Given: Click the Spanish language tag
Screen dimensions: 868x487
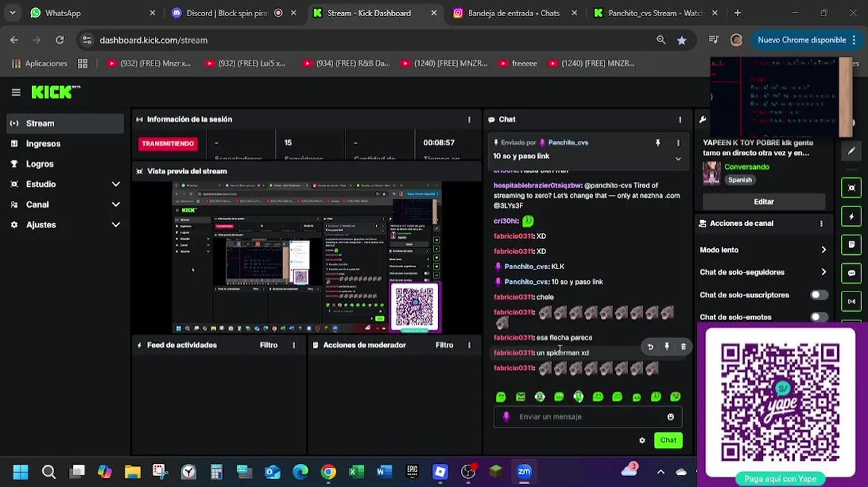Looking at the screenshot, I should [x=740, y=180].
